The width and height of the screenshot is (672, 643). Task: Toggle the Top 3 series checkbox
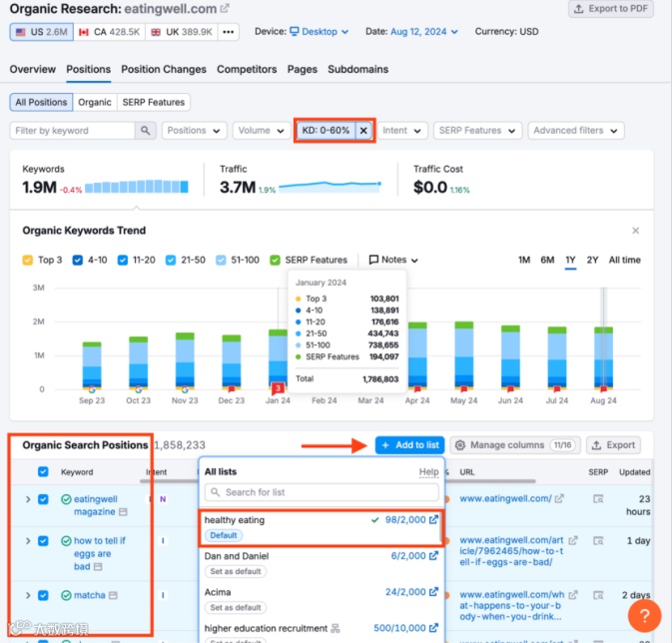27,260
